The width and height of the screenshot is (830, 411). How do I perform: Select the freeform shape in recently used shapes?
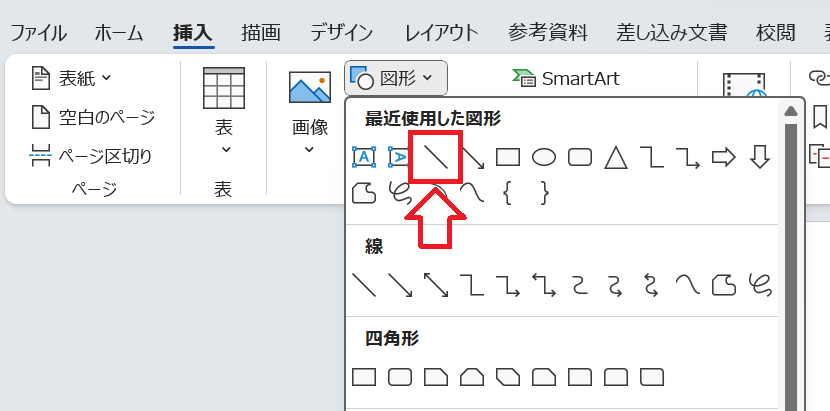pyautogui.click(x=364, y=193)
